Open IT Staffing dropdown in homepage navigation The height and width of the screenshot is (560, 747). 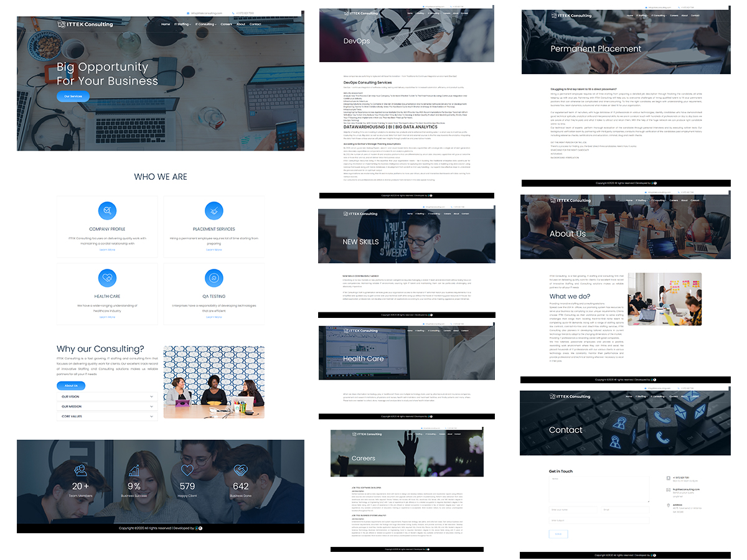(x=182, y=24)
